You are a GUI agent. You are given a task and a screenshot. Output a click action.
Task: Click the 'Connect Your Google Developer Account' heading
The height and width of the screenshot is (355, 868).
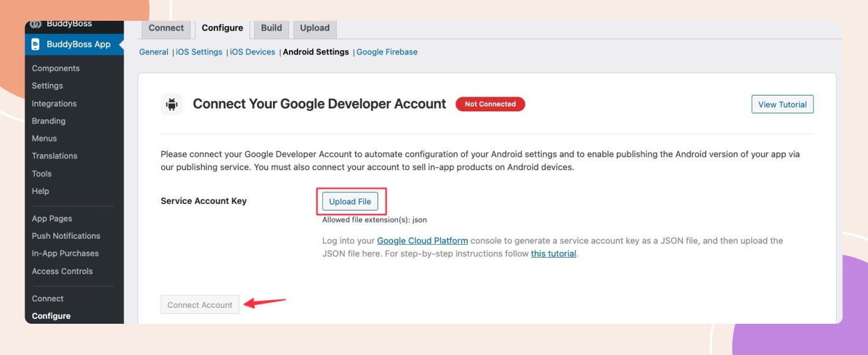coord(320,104)
